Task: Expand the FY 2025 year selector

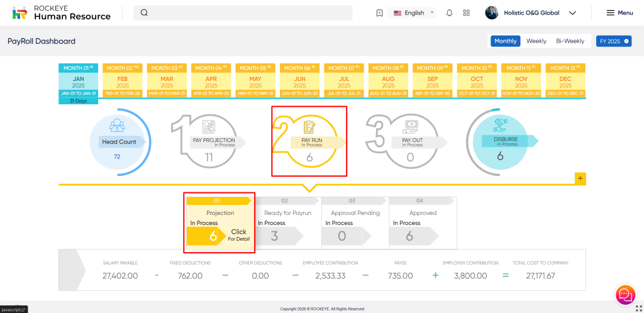Action: [613, 41]
